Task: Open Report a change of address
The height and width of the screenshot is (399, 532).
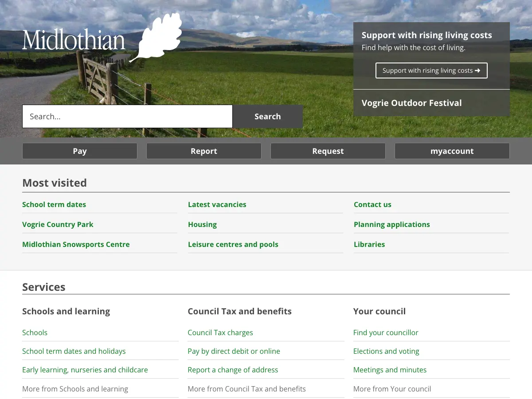Action: pyautogui.click(x=233, y=370)
